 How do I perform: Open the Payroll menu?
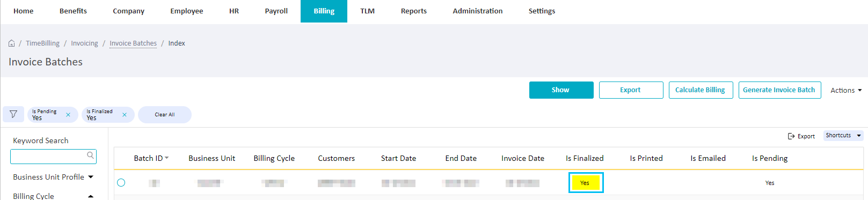pos(276,11)
